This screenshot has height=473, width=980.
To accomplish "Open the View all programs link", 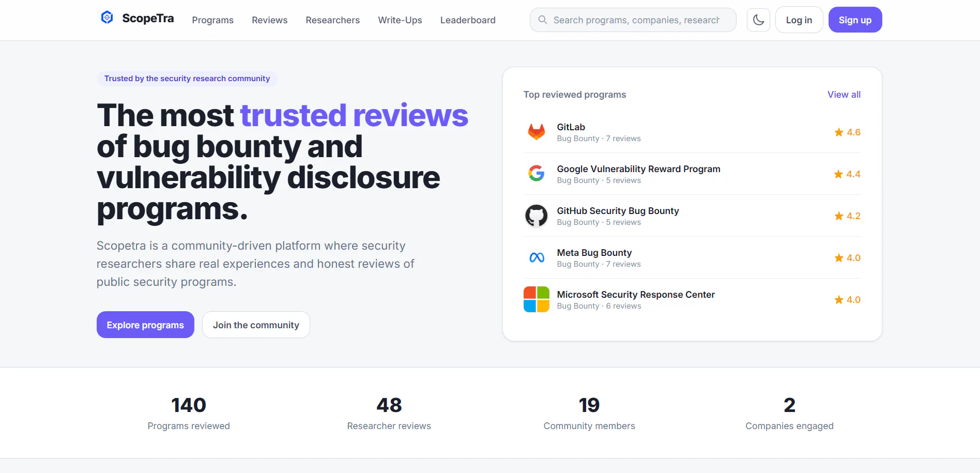I will click(x=844, y=95).
